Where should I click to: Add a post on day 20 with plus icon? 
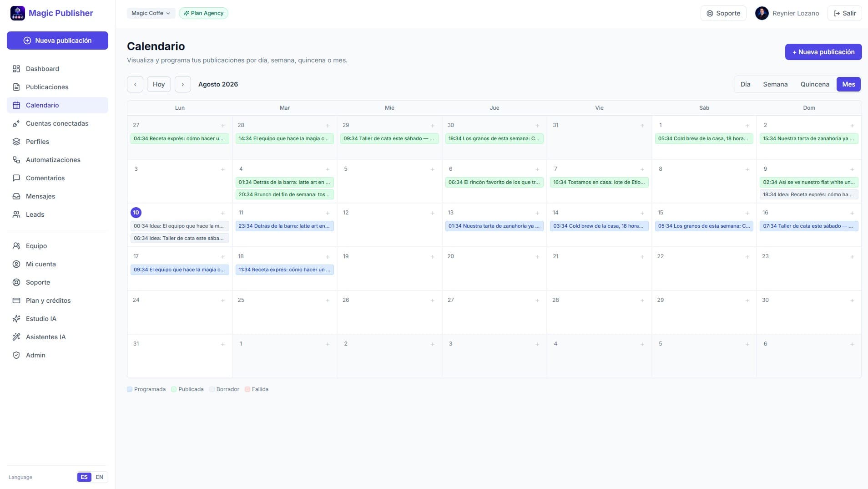point(537,257)
